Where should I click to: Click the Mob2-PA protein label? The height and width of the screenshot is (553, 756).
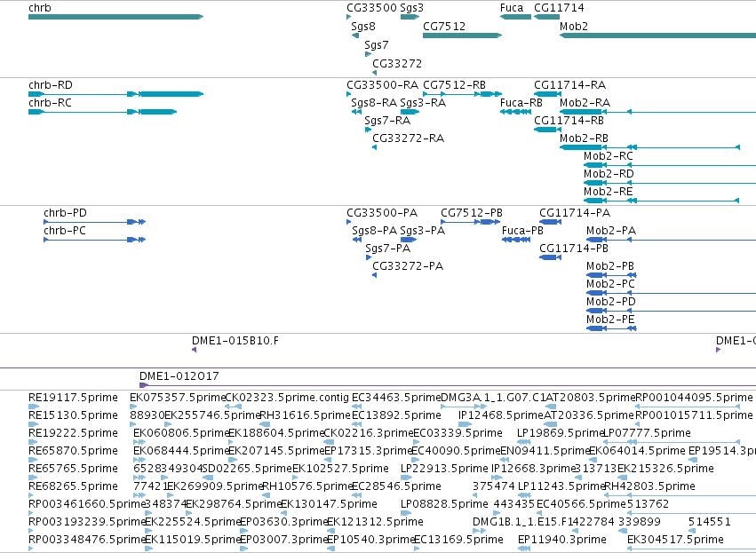[611, 231]
